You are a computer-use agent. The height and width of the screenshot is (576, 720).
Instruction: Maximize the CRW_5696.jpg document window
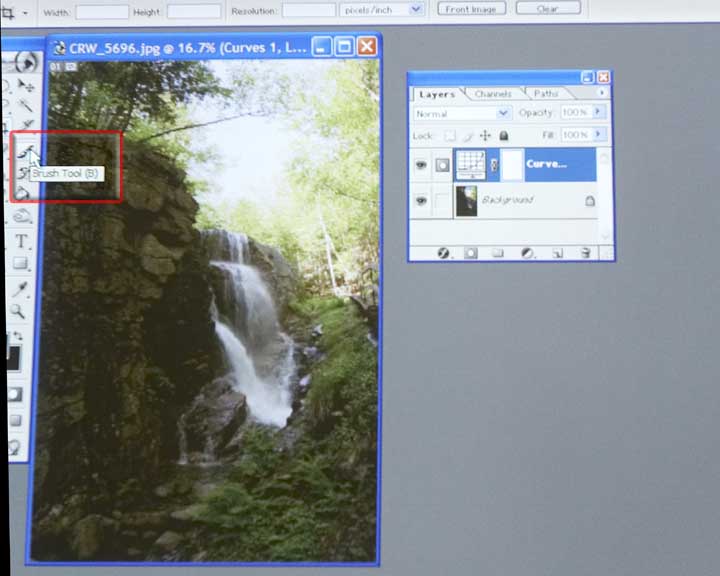click(343, 46)
